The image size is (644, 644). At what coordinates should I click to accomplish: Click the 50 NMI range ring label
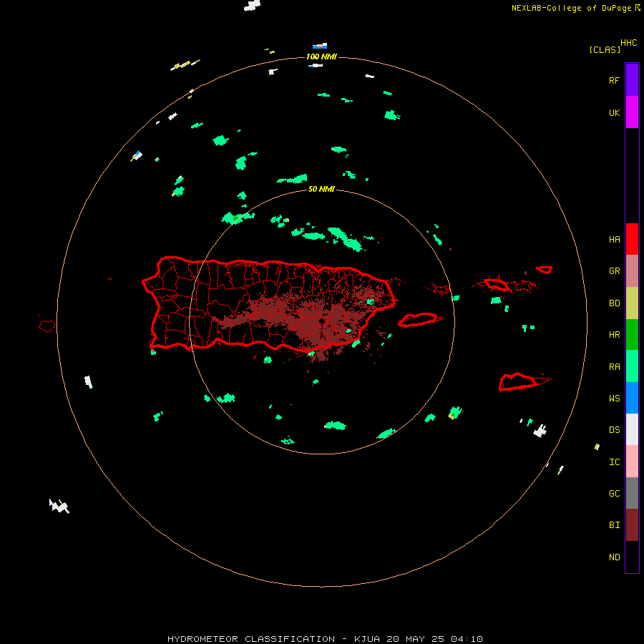point(321,189)
